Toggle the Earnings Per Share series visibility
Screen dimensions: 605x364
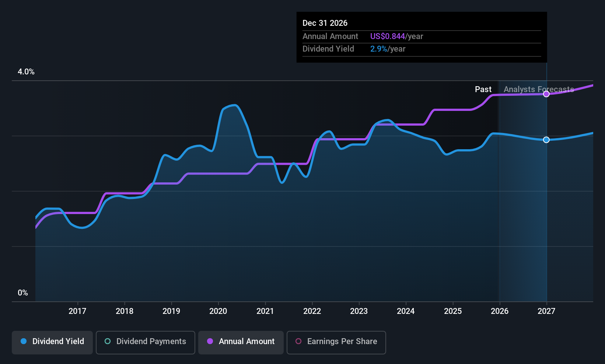(x=336, y=342)
